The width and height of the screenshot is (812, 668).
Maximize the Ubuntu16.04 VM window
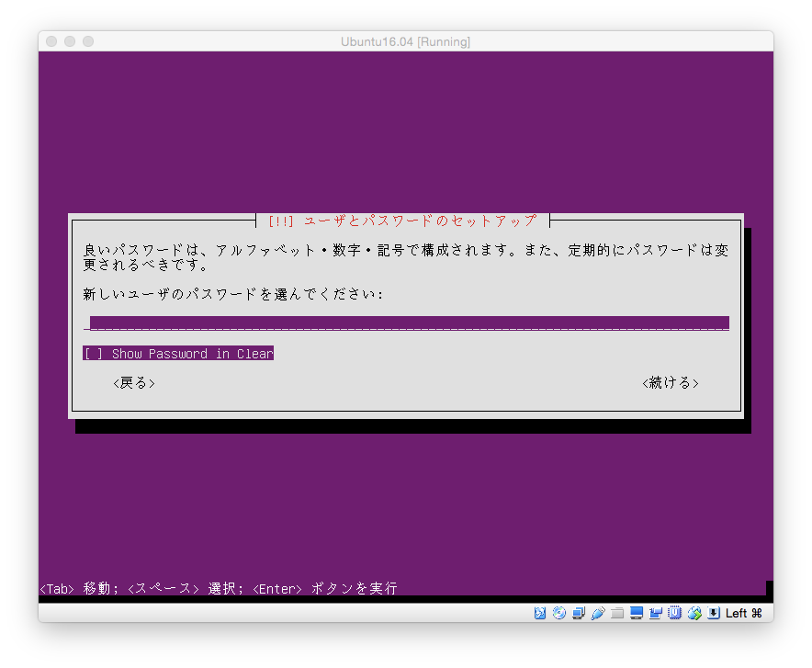tap(88, 41)
